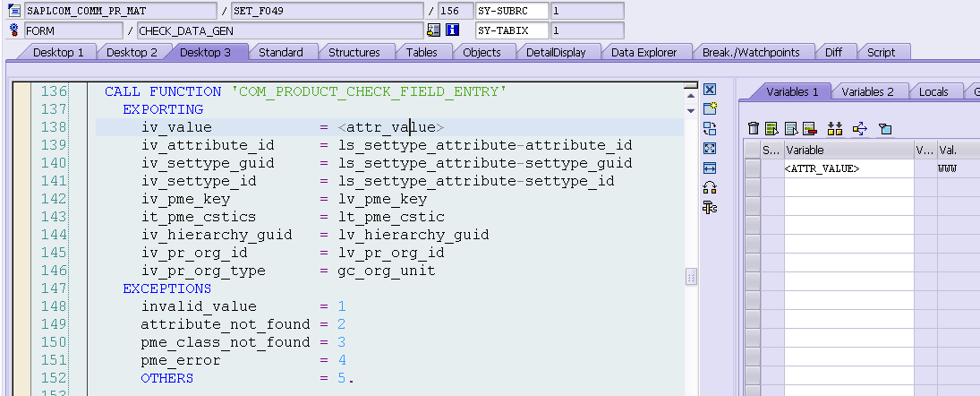Maximize the editor with full-screen icon
This screenshot has height=396, width=980.
point(710,148)
